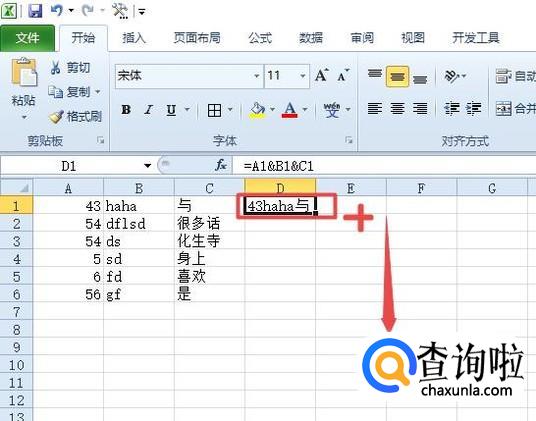The width and height of the screenshot is (536, 421).
Task: Click the 粘贴 paste button
Action: [x=24, y=88]
